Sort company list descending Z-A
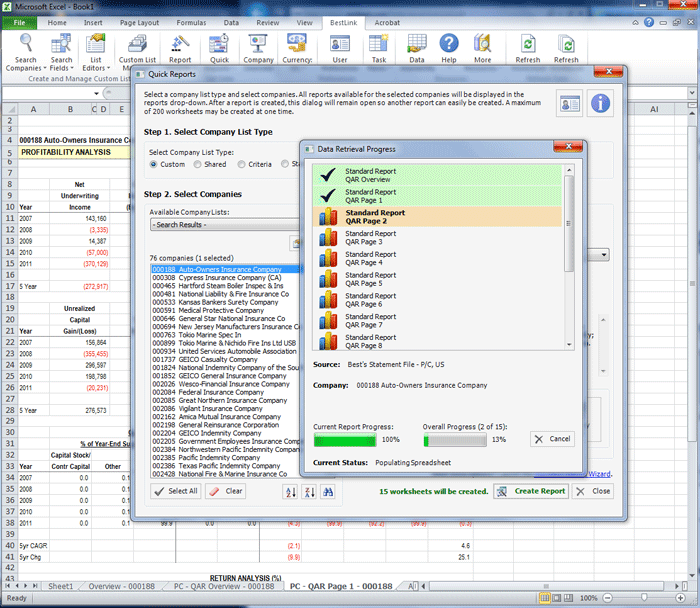The height and width of the screenshot is (608, 700). (309, 491)
